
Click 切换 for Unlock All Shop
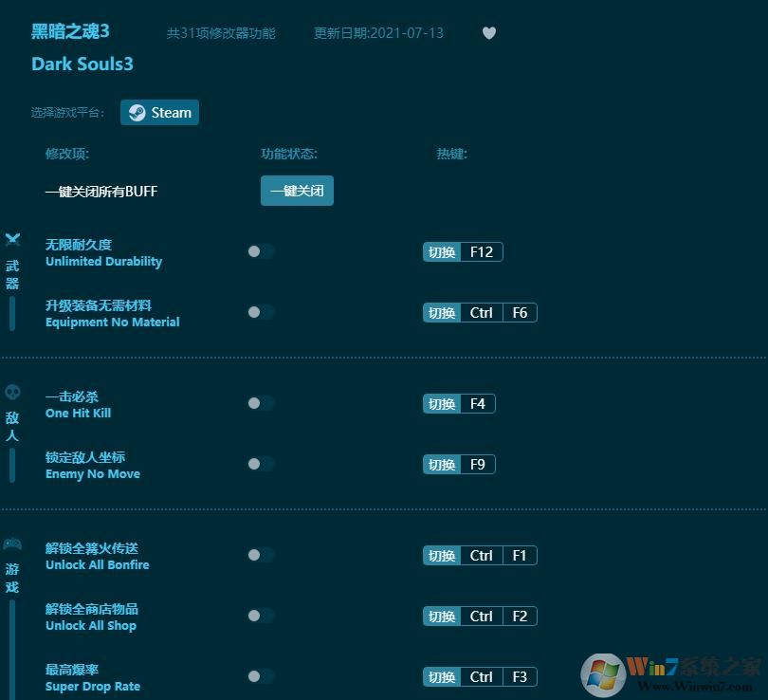pyautogui.click(x=442, y=617)
